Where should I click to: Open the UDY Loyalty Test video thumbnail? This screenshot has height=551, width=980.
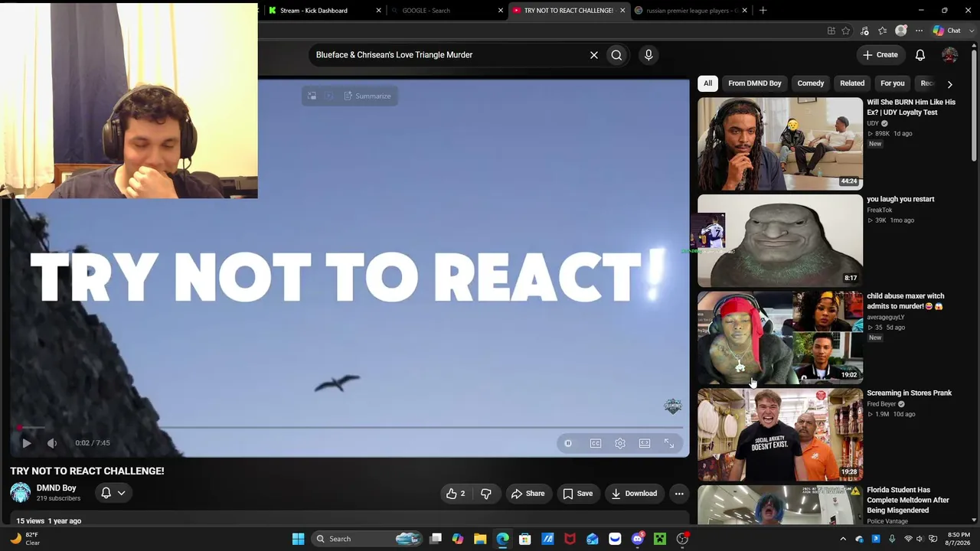[x=780, y=143]
